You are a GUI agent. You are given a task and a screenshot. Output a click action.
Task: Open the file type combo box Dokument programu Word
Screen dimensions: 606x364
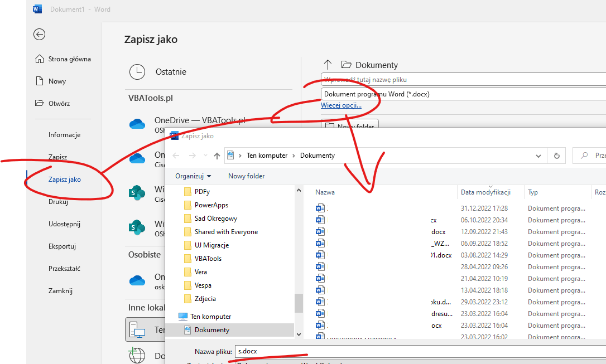point(463,94)
